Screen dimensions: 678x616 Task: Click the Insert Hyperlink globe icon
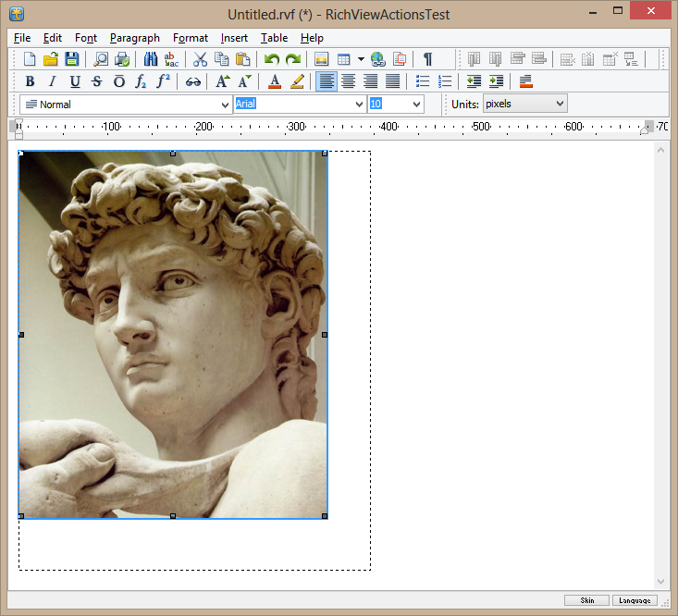pyautogui.click(x=378, y=59)
